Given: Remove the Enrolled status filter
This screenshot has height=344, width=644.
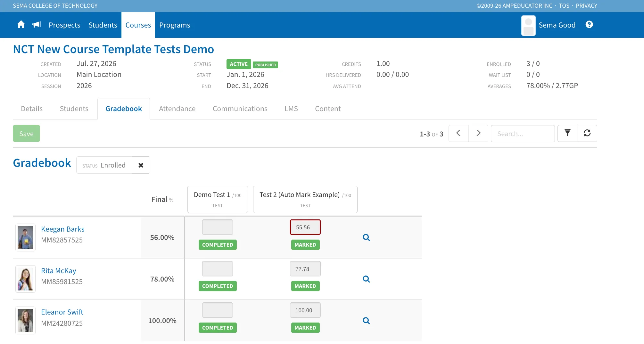Looking at the screenshot, I should point(141,165).
